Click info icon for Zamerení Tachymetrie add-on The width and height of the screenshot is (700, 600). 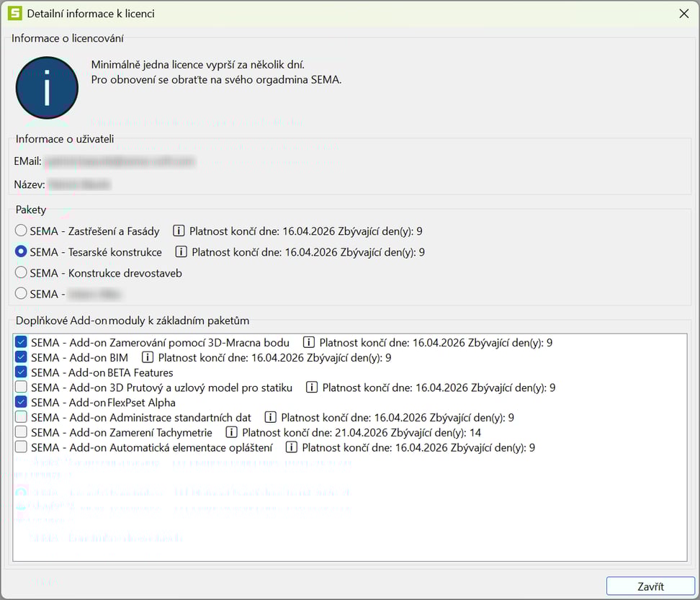point(232,433)
